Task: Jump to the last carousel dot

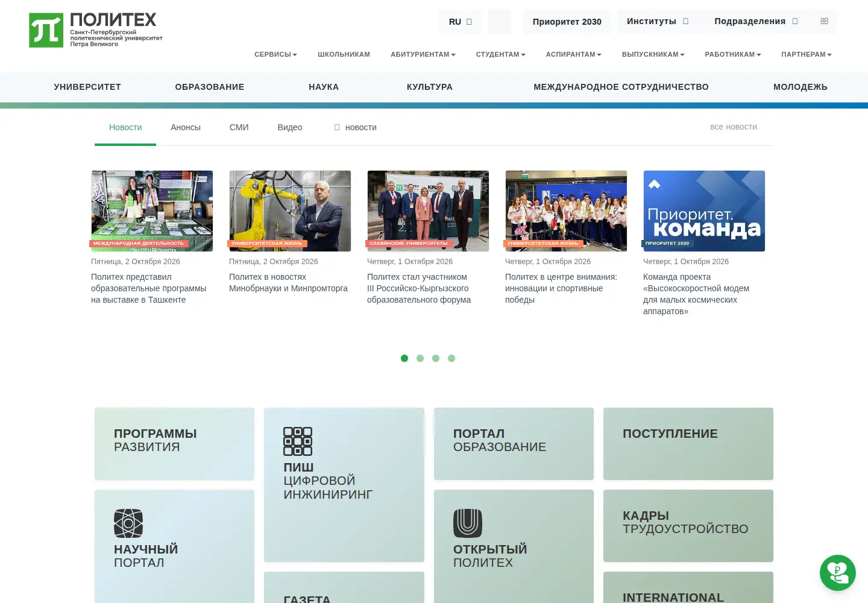Action: (x=451, y=358)
